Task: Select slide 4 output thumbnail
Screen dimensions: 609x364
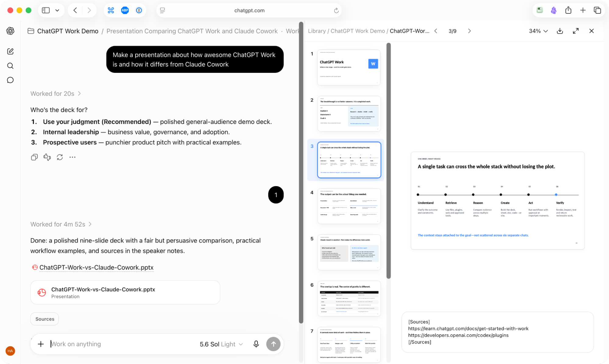Action: (x=349, y=206)
